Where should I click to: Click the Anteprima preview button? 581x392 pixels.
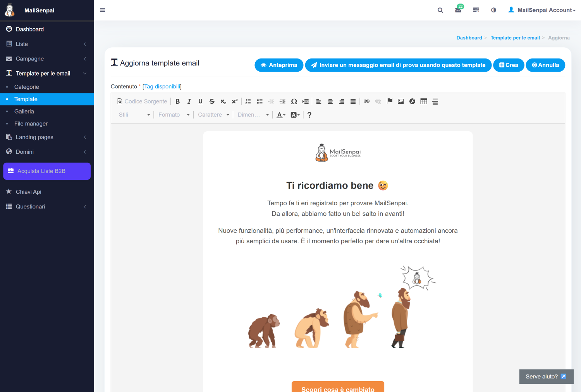pos(279,65)
